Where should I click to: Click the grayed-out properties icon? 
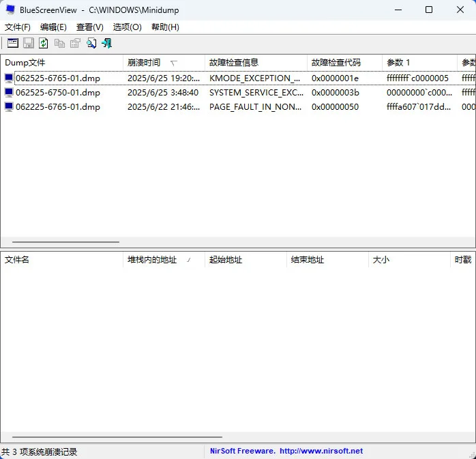point(75,44)
